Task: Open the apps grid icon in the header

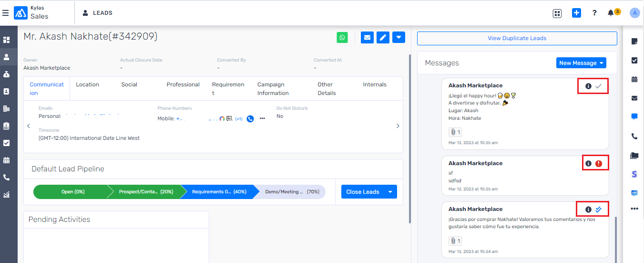Action: [557, 13]
